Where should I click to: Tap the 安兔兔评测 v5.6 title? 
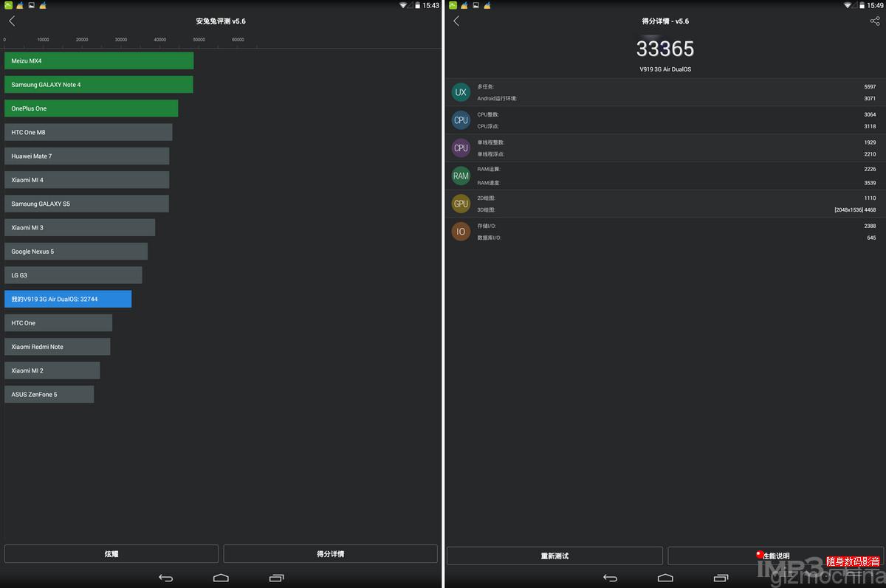(221, 21)
